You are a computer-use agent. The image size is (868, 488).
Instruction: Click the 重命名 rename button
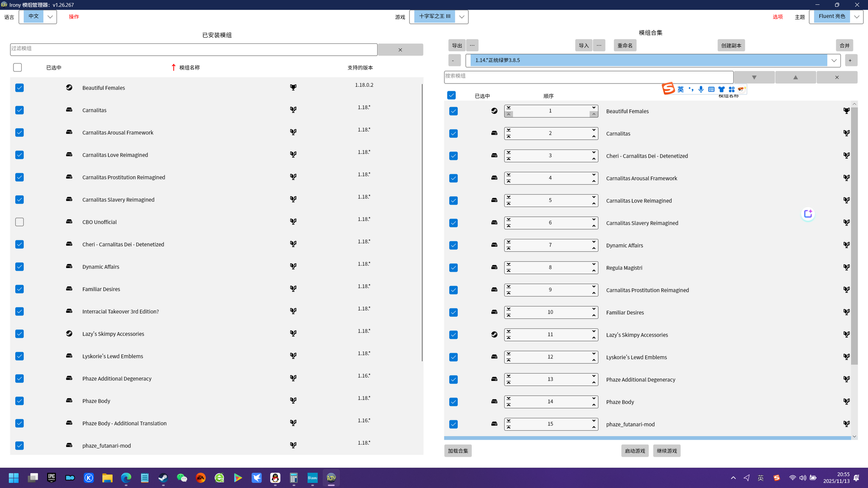[x=625, y=45]
